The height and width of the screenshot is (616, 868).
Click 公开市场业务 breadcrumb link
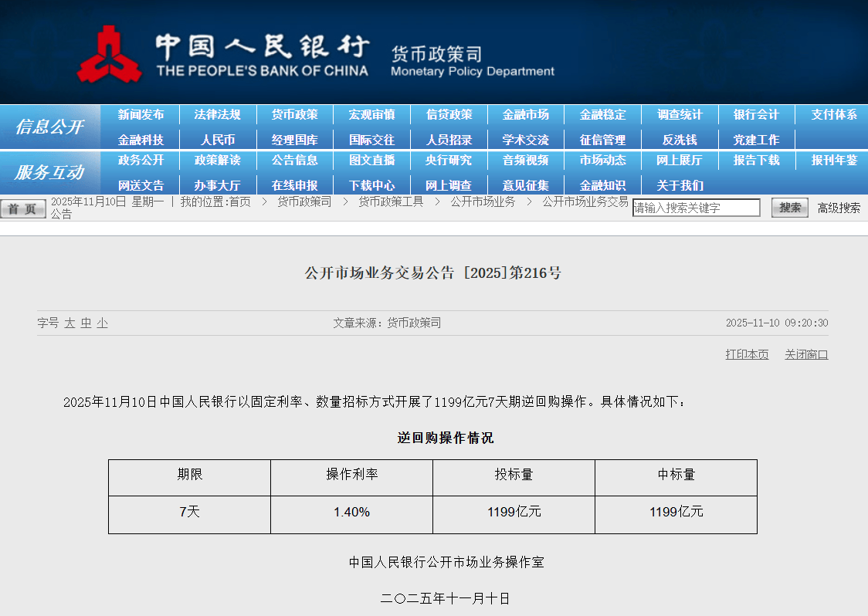tap(483, 201)
